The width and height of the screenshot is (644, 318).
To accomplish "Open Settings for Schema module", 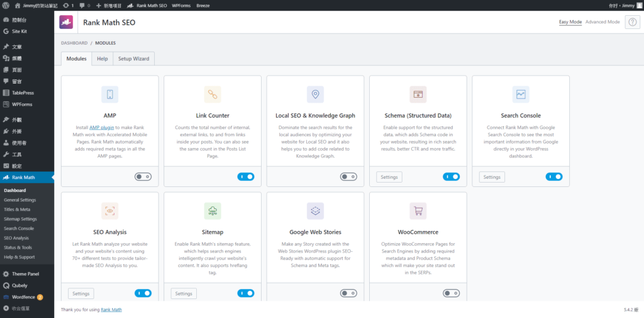I will click(389, 177).
